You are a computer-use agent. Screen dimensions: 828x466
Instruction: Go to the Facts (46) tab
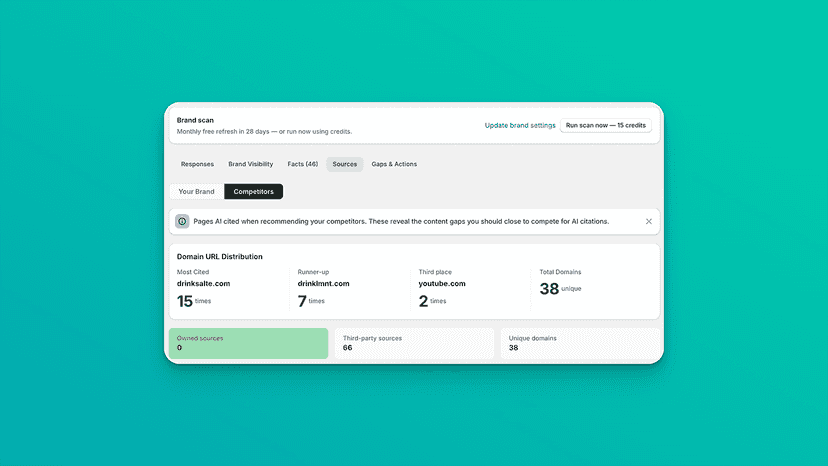[x=303, y=164]
